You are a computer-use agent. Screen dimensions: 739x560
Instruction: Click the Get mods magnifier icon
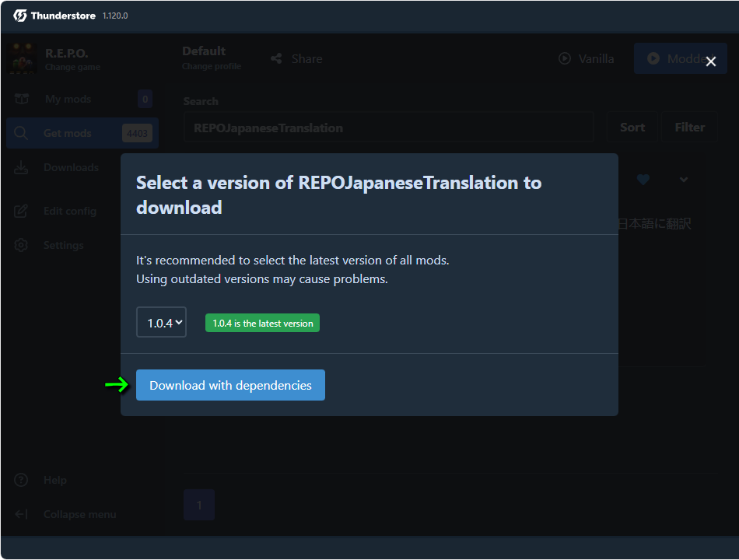(x=21, y=134)
